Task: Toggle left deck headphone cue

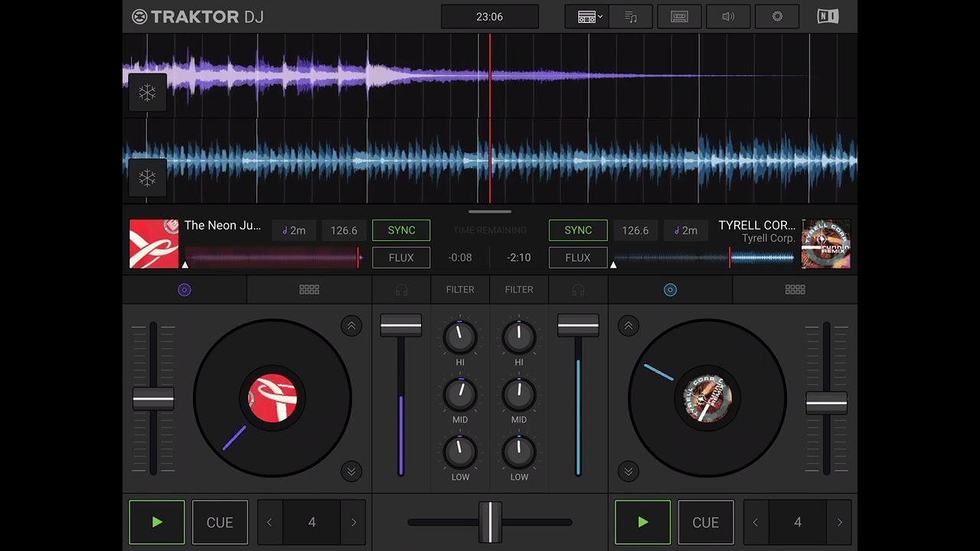Action: (x=401, y=290)
